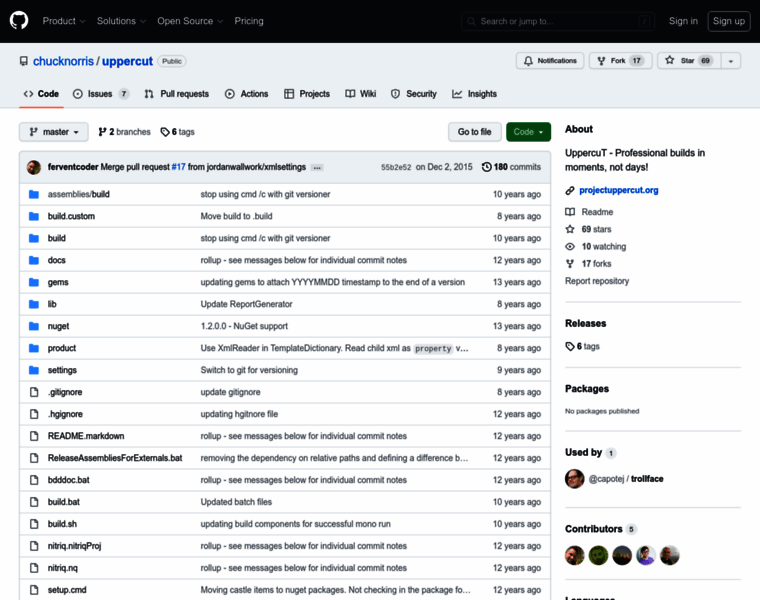Viewport: 760px width, 600px height.
Task: Star the uppercut repository
Action: tap(689, 61)
